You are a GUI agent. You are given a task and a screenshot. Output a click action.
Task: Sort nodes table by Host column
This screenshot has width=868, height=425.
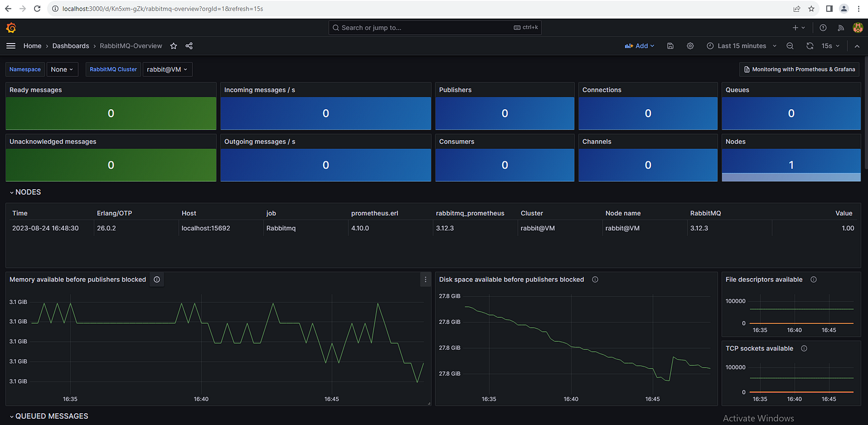(x=189, y=213)
